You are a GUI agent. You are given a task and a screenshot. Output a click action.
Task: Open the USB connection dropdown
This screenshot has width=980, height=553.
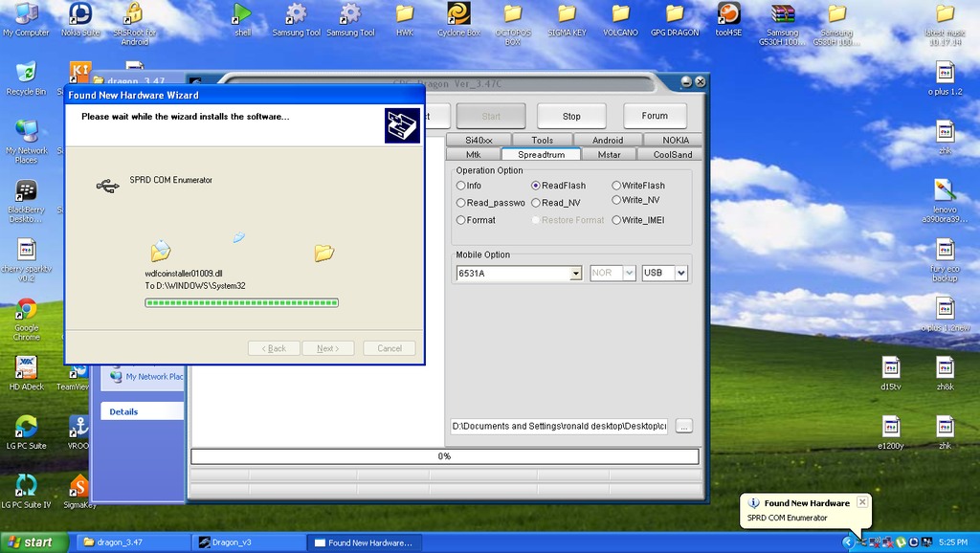(680, 274)
